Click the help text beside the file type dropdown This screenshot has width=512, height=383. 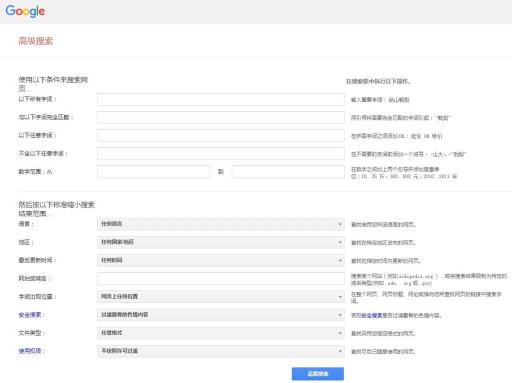coord(383,333)
